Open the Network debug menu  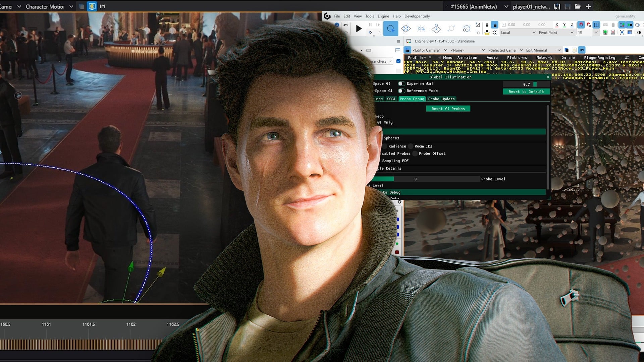[x=544, y=58]
